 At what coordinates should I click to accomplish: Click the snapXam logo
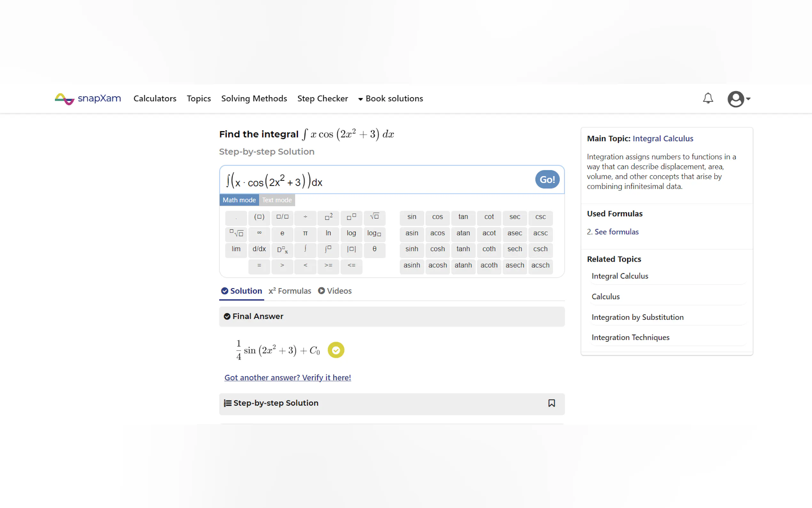pos(88,99)
